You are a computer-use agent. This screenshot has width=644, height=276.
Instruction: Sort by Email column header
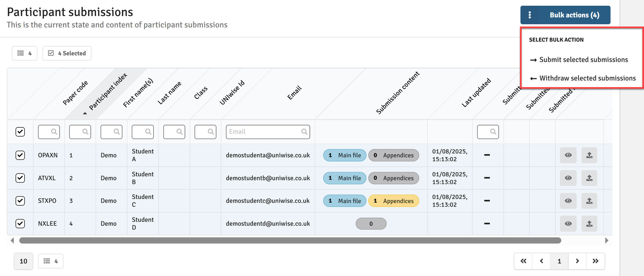(x=295, y=93)
